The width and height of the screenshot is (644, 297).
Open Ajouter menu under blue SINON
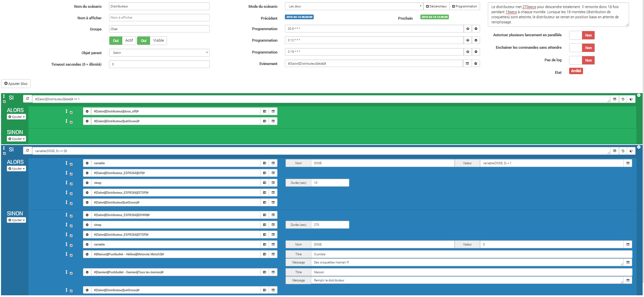17,220
